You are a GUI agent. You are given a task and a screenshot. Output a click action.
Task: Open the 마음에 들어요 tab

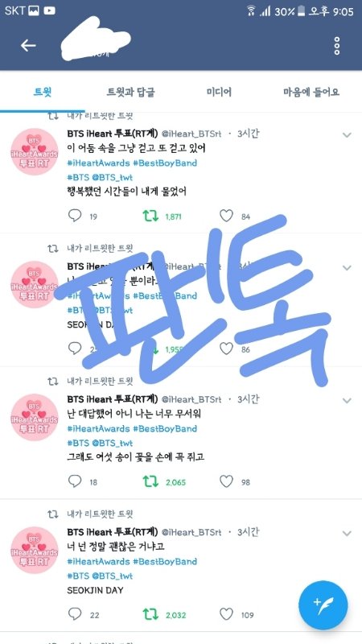[x=311, y=92]
